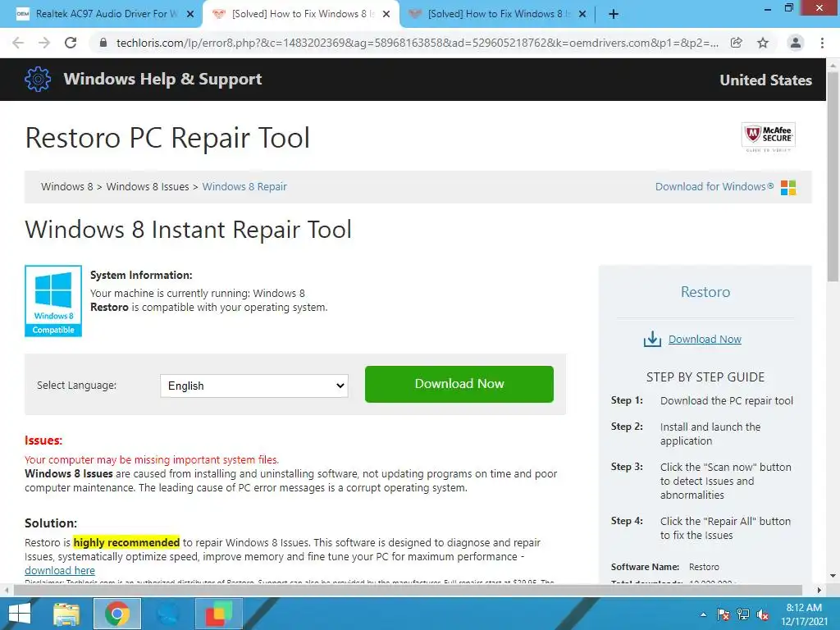840x630 pixels.
Task: Open the Windows Start button
Action: pos(20,614)
